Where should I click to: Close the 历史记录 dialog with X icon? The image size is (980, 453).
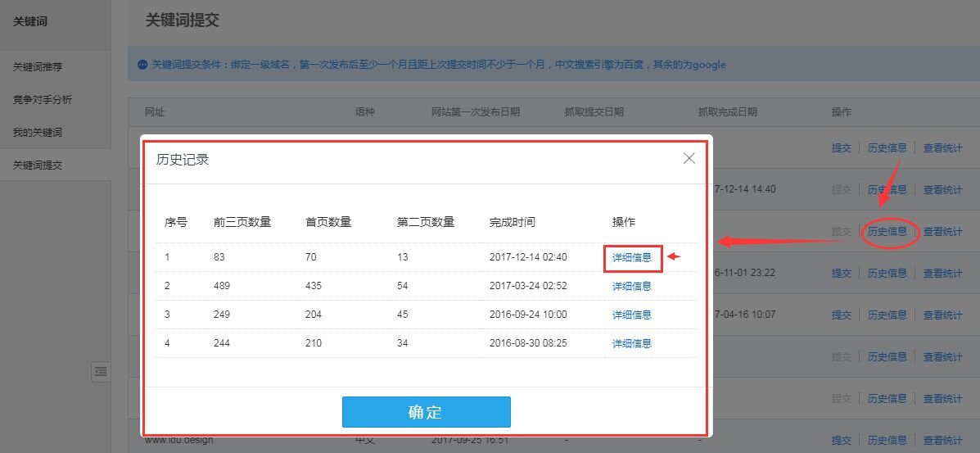[689, 158]
